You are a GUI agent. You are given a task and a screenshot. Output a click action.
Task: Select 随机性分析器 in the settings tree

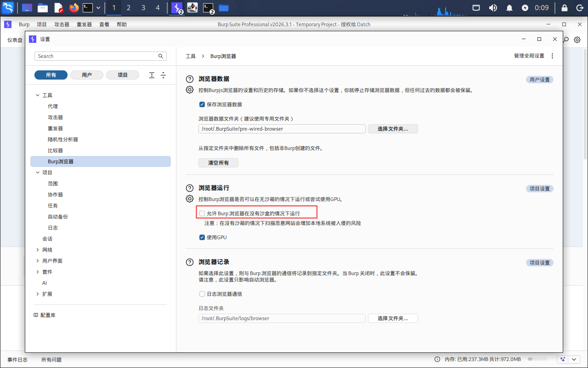tap(63, 139)
